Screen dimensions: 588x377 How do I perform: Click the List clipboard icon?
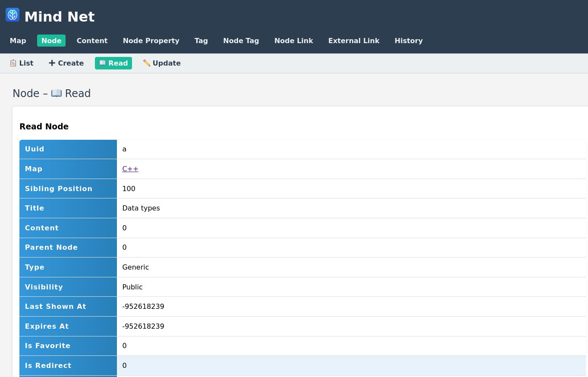(13, 63)
